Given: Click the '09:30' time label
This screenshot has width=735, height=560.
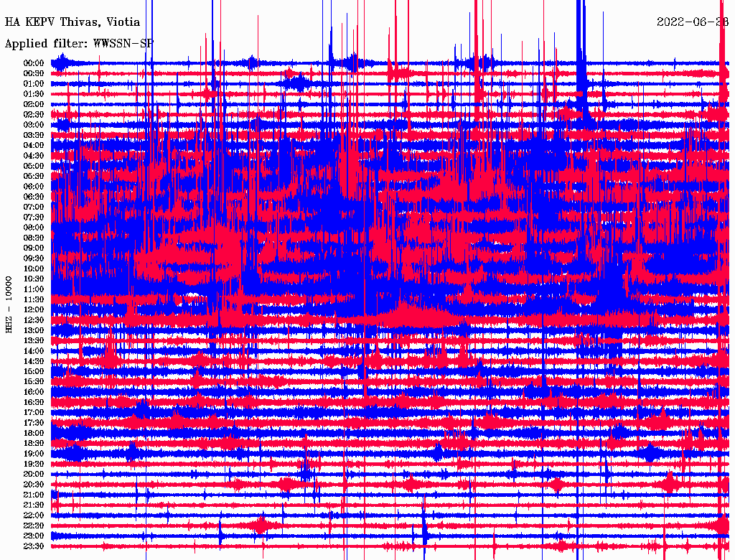Looking at the screenshot, I should (34, 258).
